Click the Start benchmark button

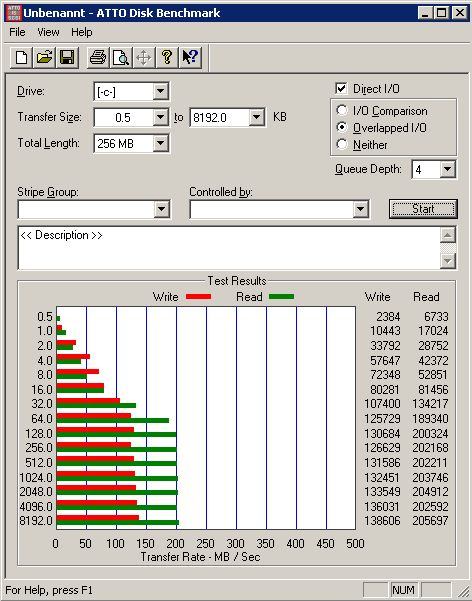tap(423, 209)
